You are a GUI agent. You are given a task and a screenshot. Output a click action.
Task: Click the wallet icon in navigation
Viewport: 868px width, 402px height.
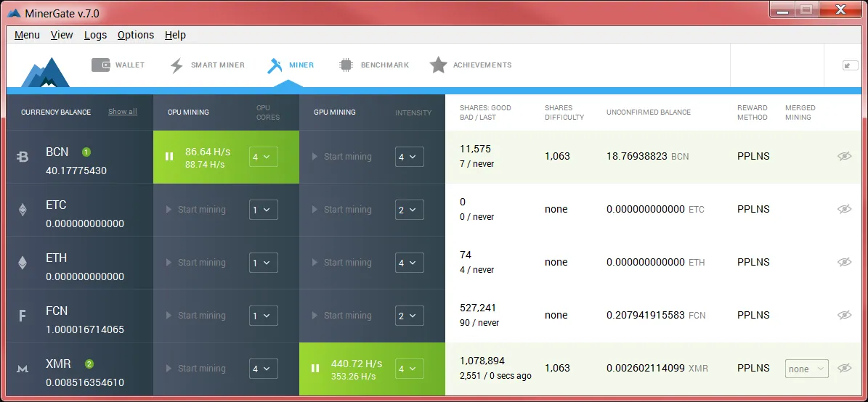coord(101,65)
